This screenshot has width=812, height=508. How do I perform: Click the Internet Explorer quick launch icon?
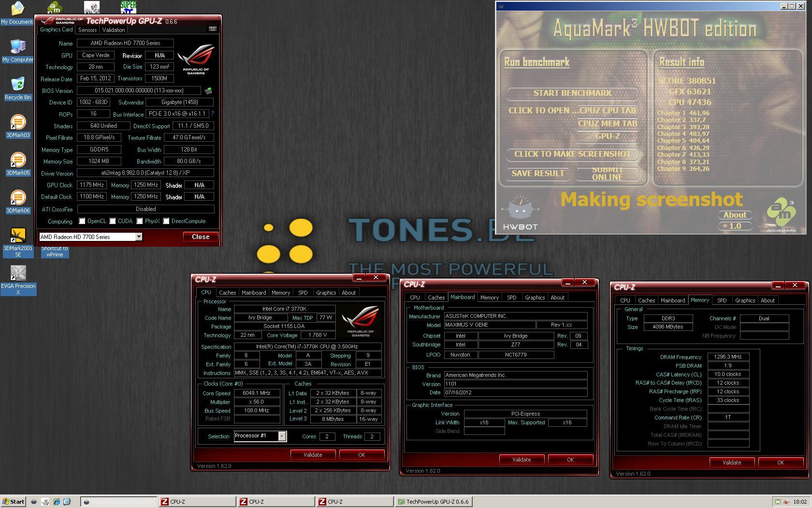57,502
